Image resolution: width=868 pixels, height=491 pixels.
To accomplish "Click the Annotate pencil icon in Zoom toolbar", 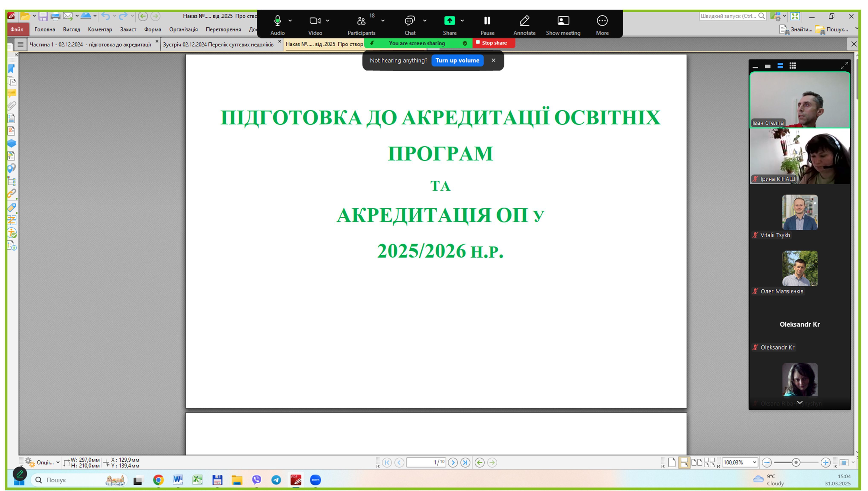I will pos(524,21).
